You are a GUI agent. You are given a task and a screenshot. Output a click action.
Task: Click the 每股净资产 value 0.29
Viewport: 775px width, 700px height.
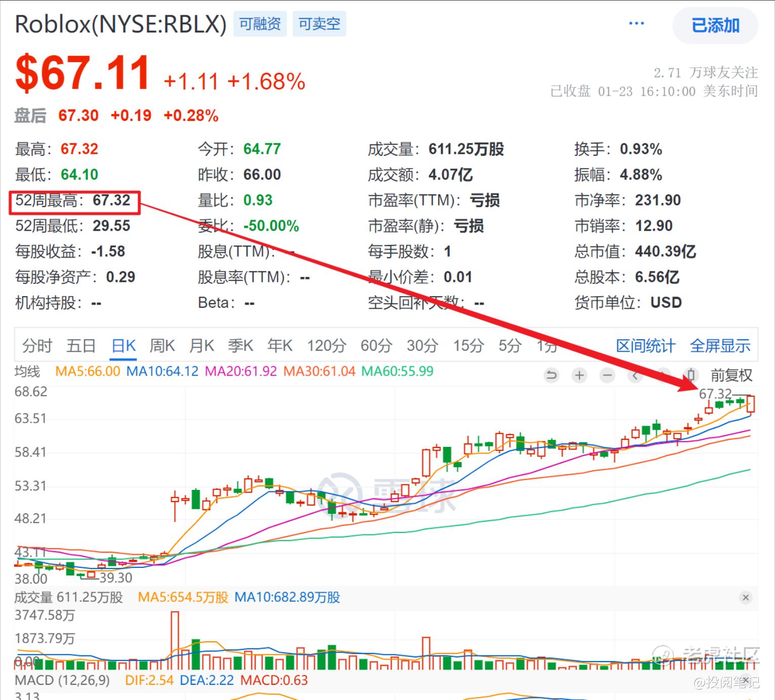coord(120,277)
